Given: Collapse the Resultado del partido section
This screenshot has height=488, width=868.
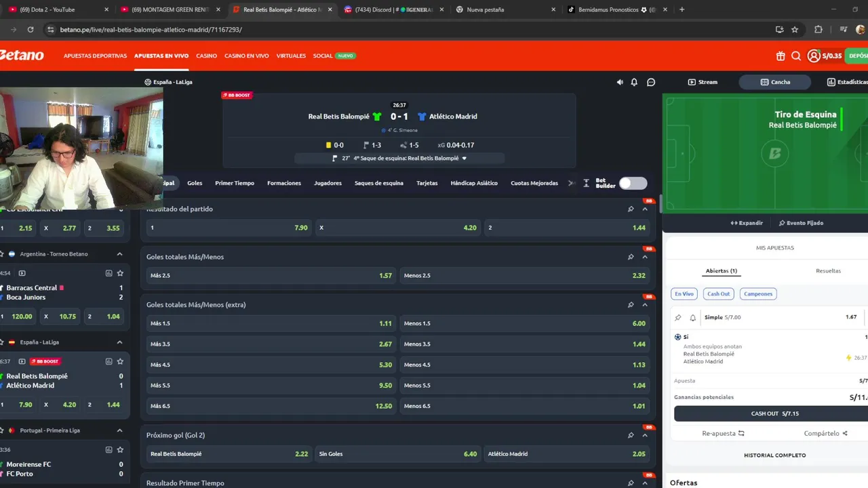Looking at the screenshot, I should [645, 209].
